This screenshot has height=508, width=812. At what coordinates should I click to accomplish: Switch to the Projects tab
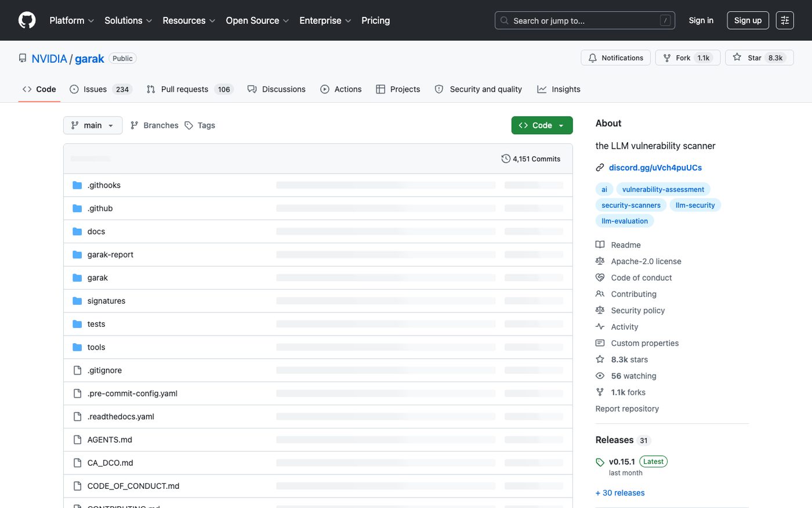[x=398, y=89]
